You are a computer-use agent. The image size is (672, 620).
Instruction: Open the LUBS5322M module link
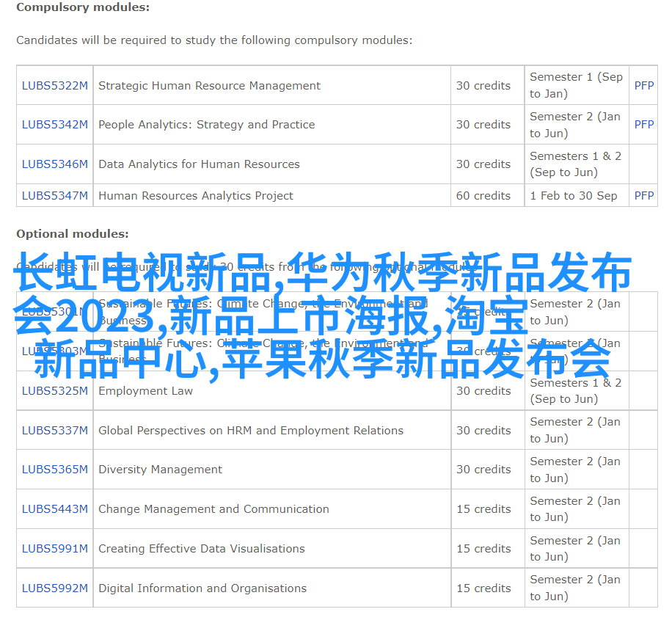click(x=55, y=85)
